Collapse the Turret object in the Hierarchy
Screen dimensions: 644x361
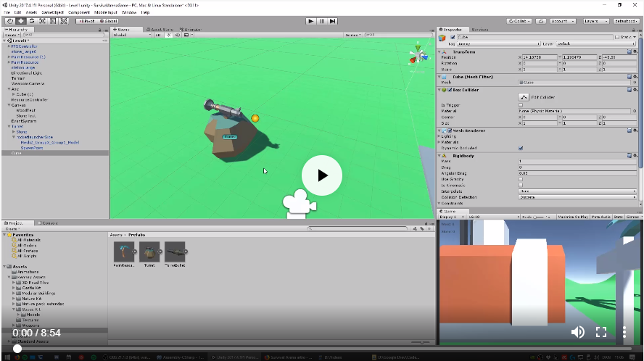[8, 126]
